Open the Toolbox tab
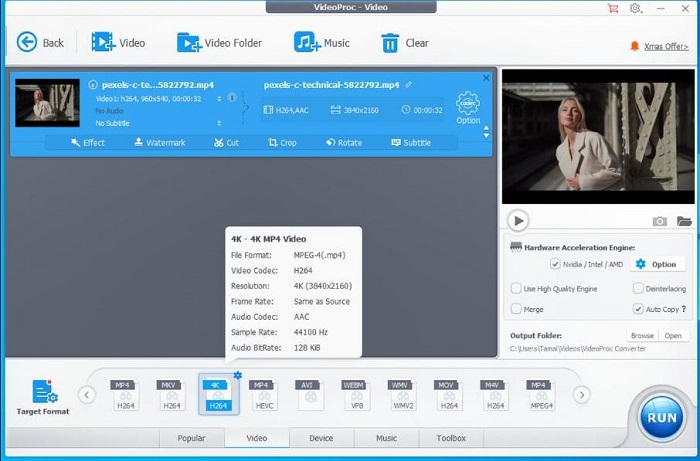 451,438
